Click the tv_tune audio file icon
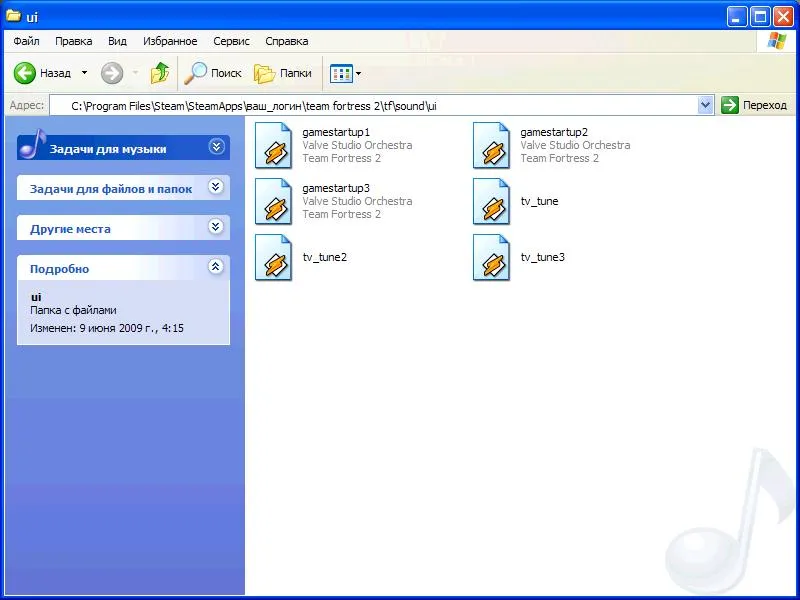Screen dimensions: 800x600 coord(491,201)
